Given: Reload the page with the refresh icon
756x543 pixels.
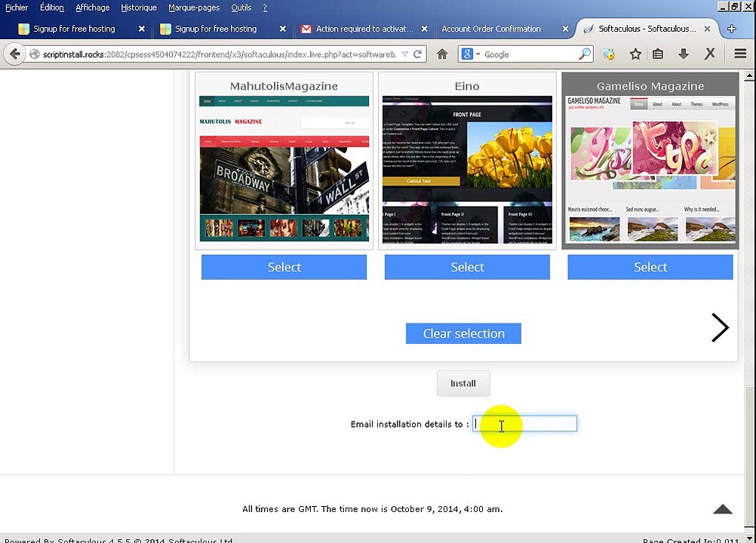Looking at the screenshot, I should pos(418,54).
